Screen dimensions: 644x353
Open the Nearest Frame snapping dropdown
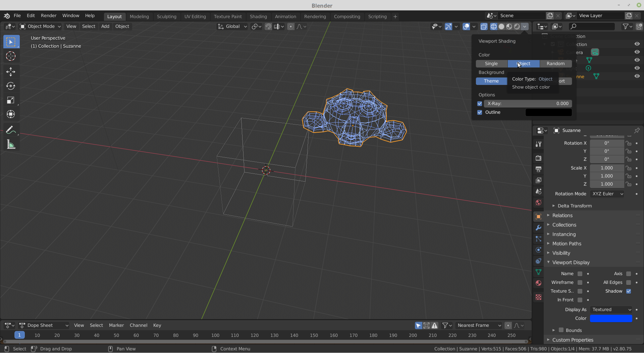pyautogui.click(x=479, y=325)
